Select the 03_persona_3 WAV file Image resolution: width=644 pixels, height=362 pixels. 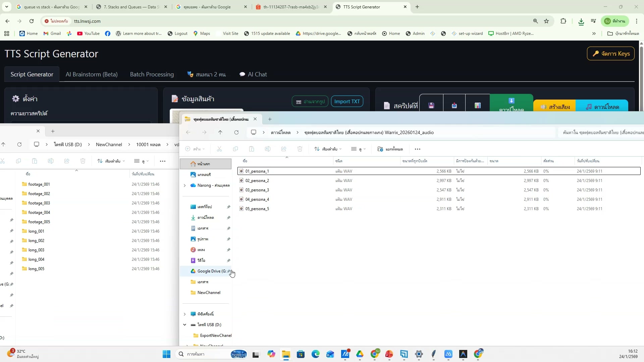coord(257,190)
